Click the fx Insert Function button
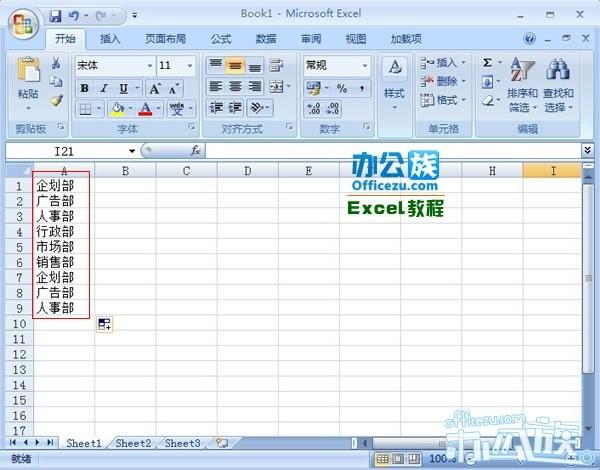 coord(195,151)
